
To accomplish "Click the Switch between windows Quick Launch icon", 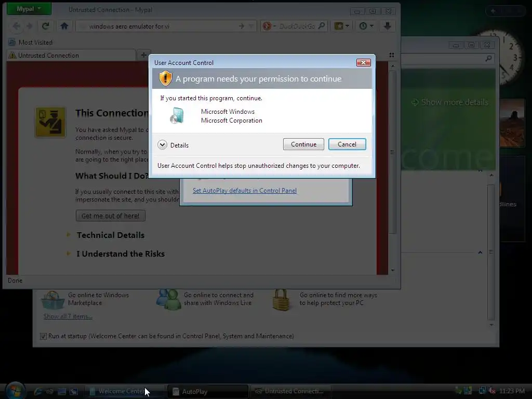I will pyautogui.click(x=74, y=391).
